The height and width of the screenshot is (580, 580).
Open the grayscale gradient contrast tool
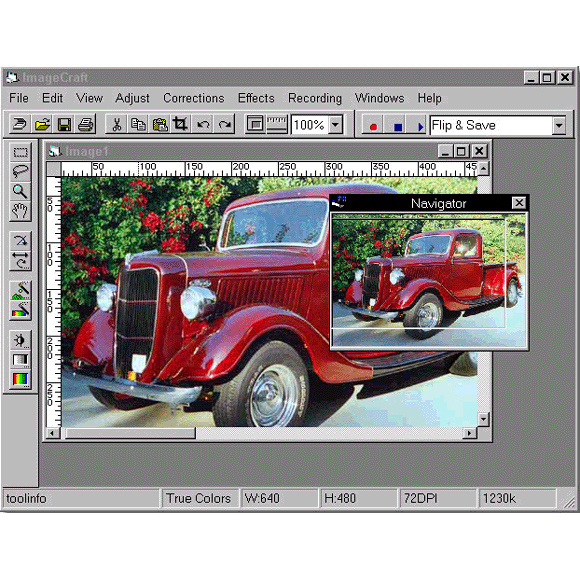pyautogui.click(x=20, y=360)
